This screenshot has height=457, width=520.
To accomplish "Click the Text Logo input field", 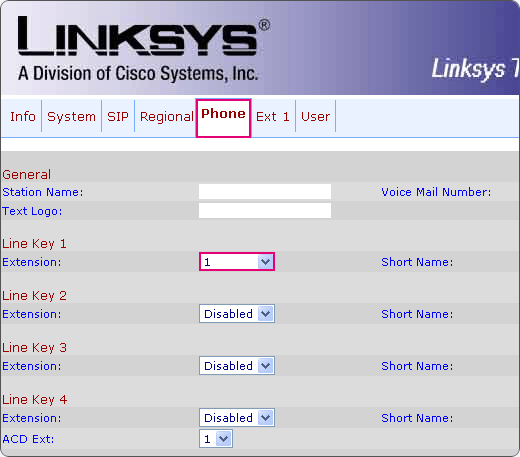I will pyautogui.click(x=265, y=211).
